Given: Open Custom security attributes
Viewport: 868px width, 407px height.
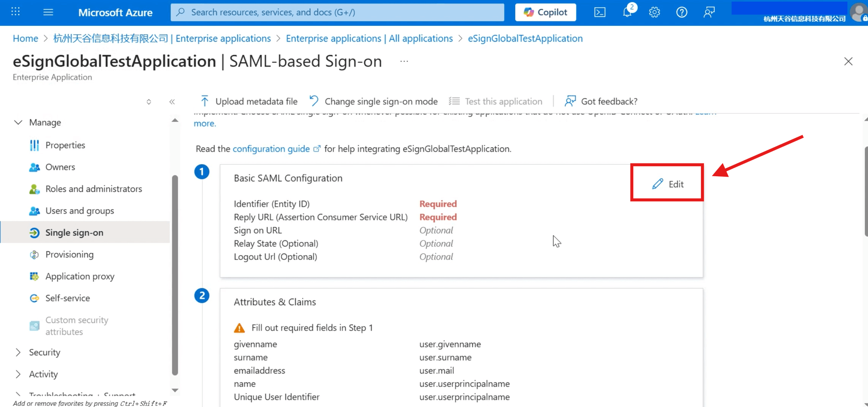Looking at the screenshot, I should (x=77, y=326).
